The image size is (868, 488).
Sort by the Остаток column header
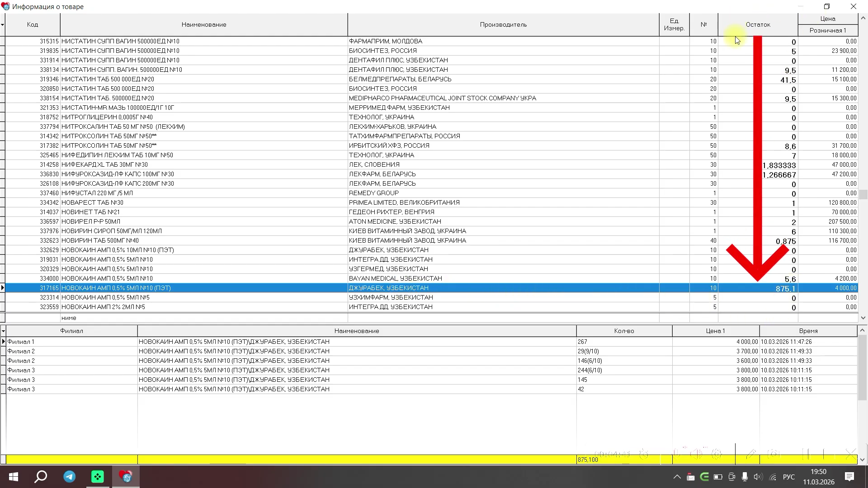click(x=758, y=24)
